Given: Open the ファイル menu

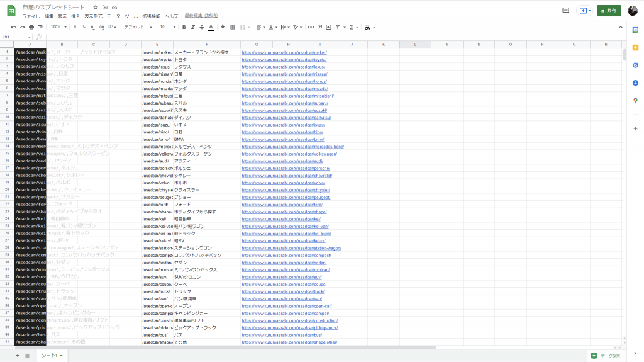Looking at the screenshot, I should (31, 16).
